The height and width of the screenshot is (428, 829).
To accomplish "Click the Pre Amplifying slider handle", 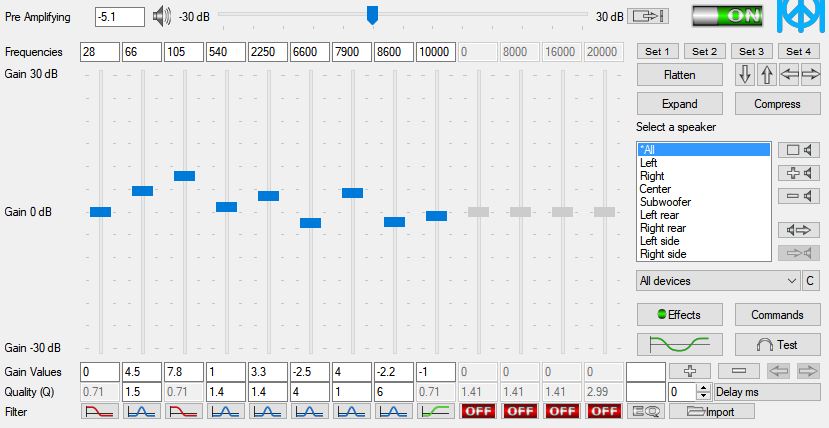I will [x=372, y=14].
